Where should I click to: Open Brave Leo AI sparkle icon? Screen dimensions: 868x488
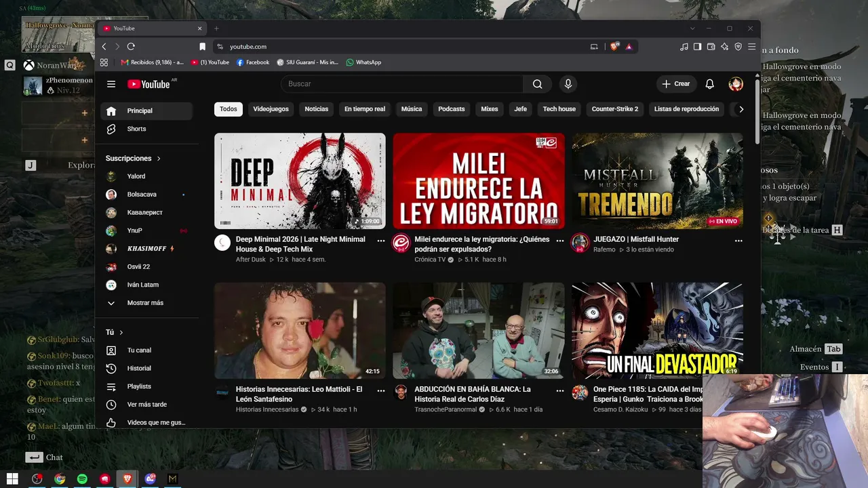725,47
